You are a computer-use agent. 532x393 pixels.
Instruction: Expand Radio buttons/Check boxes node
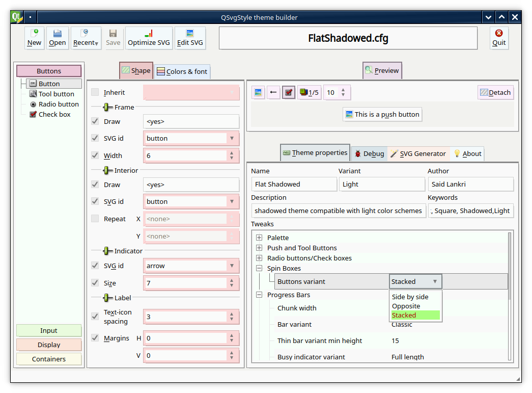click(259, 258)
